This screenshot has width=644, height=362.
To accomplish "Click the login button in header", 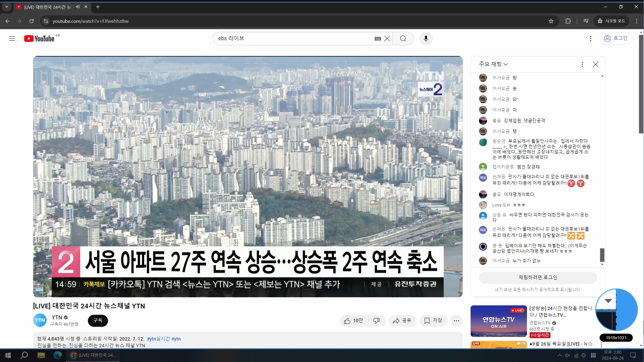I will coord(616,39).
